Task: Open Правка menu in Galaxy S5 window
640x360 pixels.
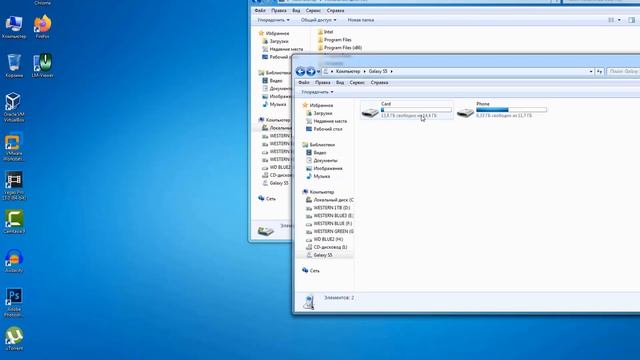Action: point(322,82)
